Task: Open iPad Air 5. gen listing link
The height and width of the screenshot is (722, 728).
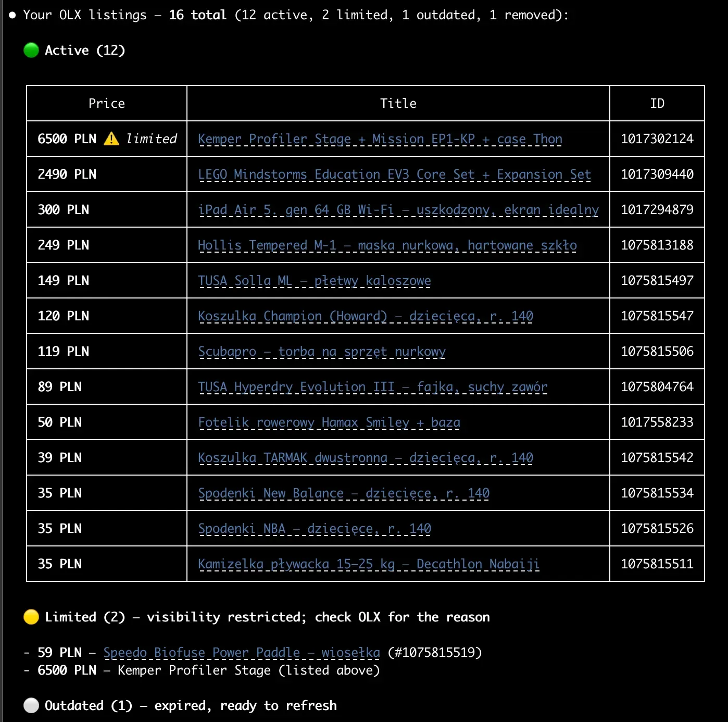Action: click(398, 210)
